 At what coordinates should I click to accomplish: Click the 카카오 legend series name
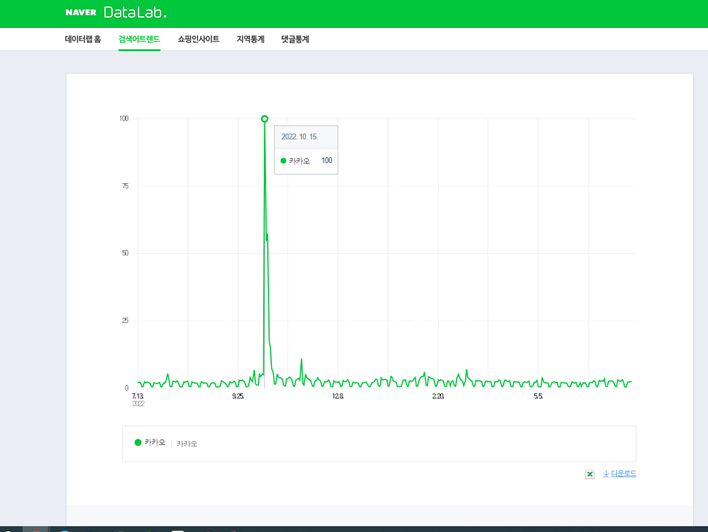[155, 442]
